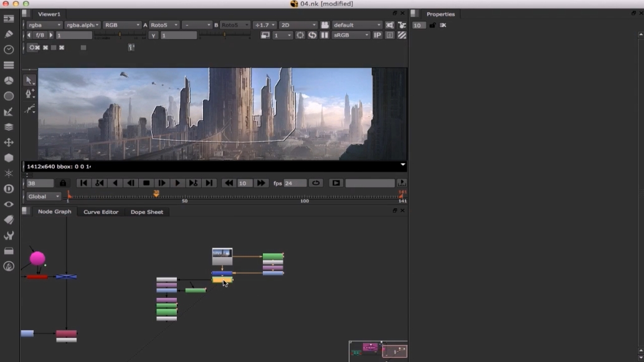Click the gamma slider handle
Screen dimensions: 644x362
click(225, 35)
